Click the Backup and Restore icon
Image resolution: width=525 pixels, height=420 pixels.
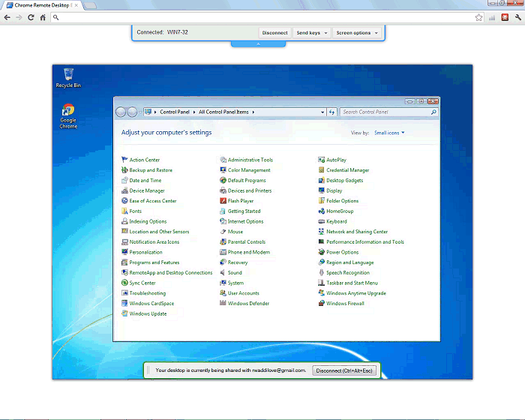point(124,170)
